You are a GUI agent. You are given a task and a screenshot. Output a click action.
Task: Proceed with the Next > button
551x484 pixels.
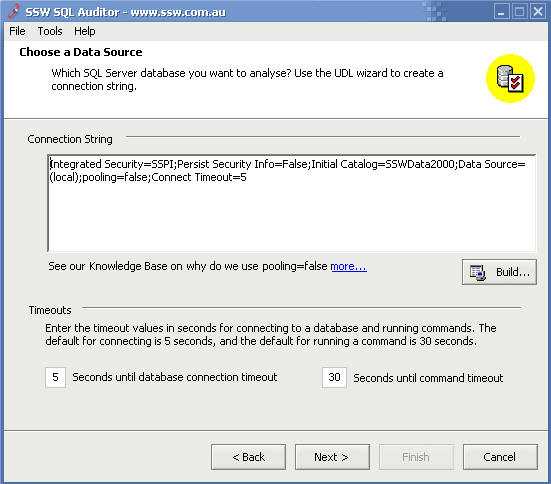(332, 457)
